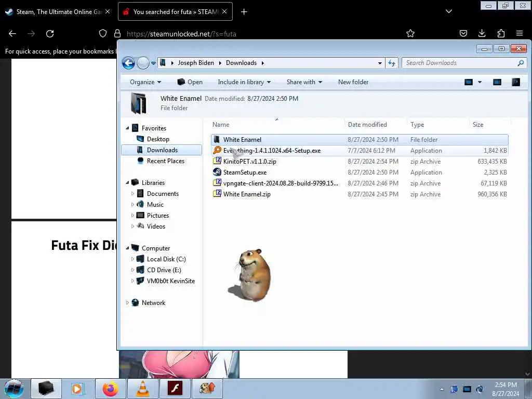This screenshot has width=532, height=399.
Task: Click the search magnifier icon in Explorer
Action: (x=521, y=63)
